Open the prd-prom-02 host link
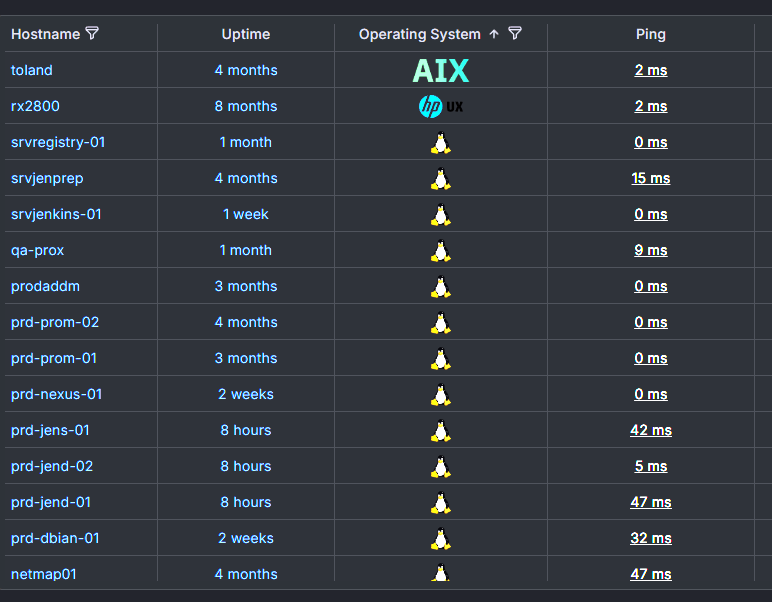 click(55, 322)
